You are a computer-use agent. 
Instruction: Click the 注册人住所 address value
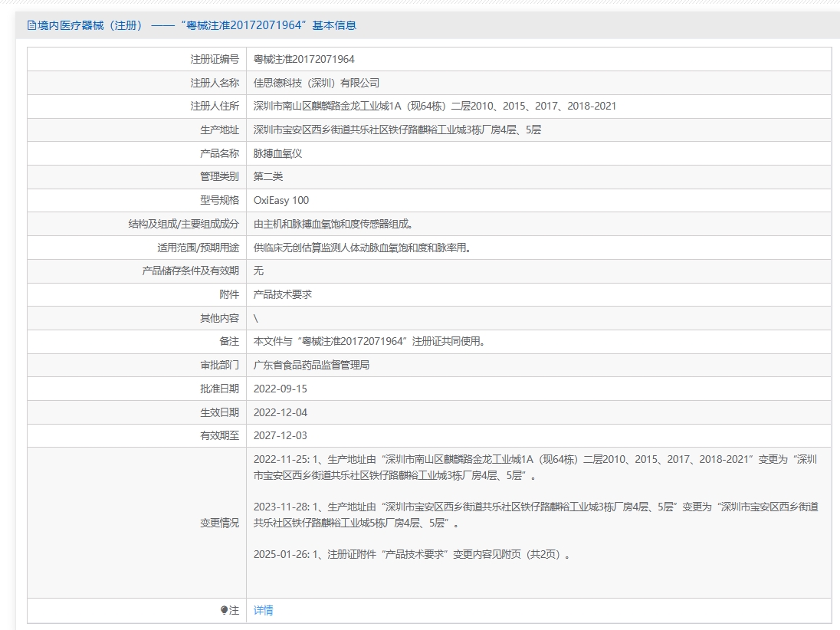pos(435,106)
